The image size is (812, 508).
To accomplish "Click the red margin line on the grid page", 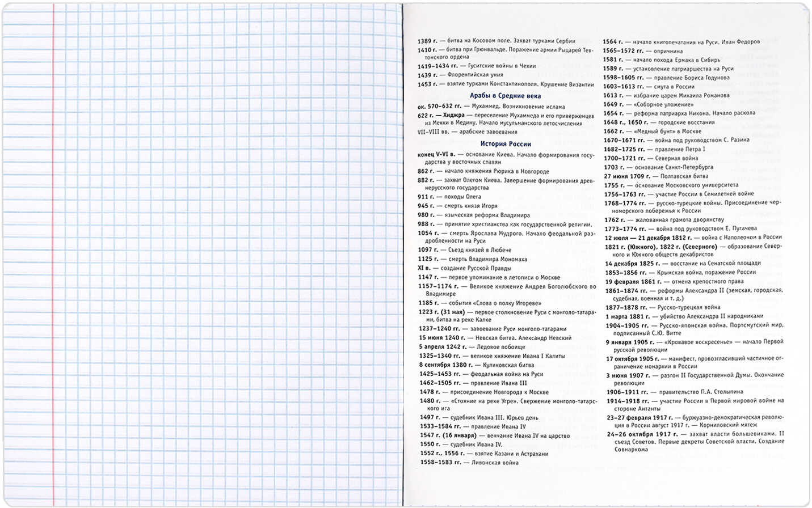I will [x=53, y=255].
